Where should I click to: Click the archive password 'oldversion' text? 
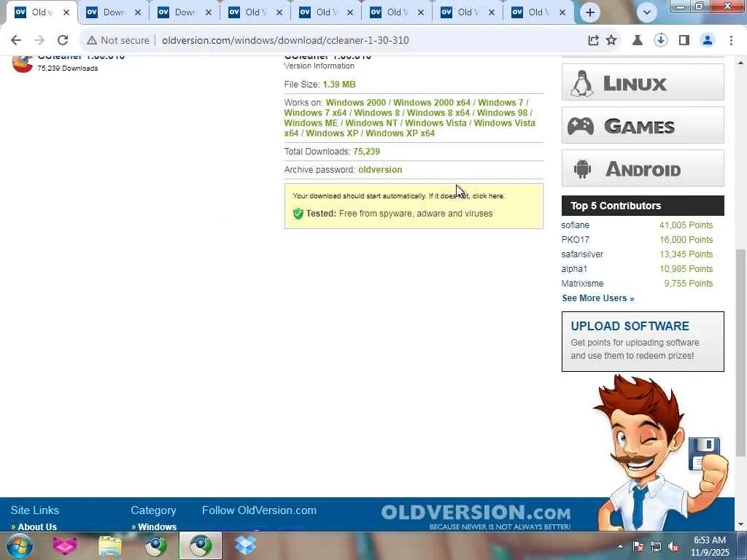tap(380, 170)
